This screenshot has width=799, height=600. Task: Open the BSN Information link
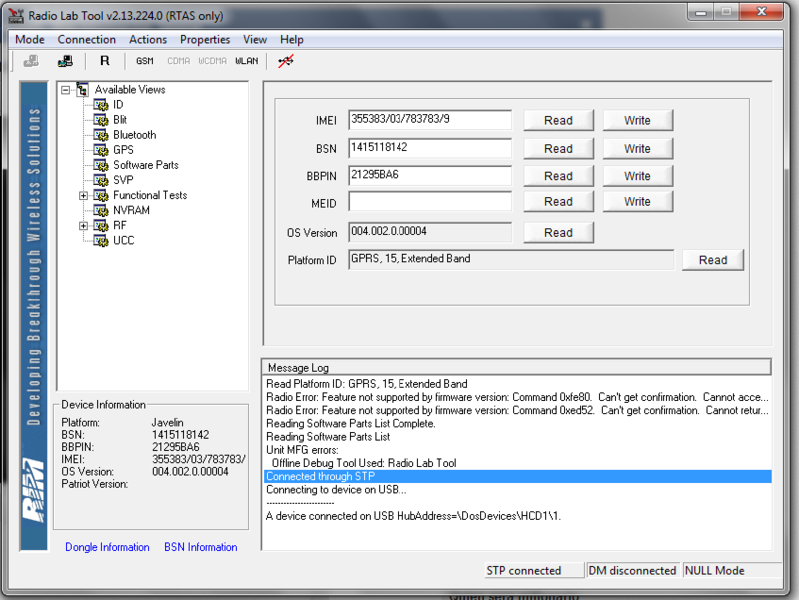(201, 547)
